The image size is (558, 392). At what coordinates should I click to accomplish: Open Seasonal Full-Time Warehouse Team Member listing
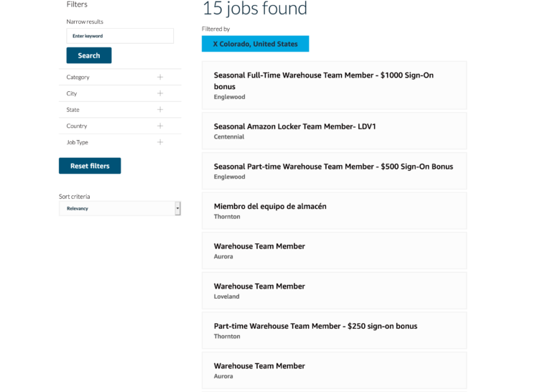334,85
